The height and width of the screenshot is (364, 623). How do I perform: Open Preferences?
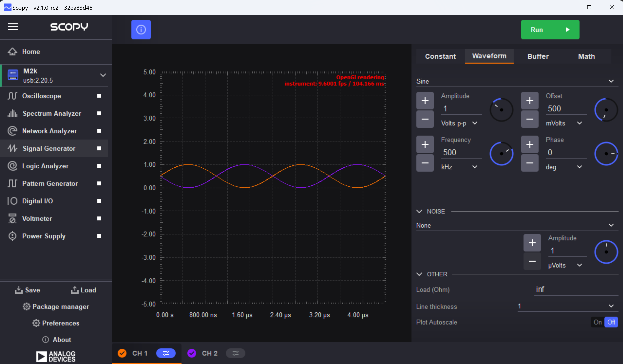tap(56, 323)
